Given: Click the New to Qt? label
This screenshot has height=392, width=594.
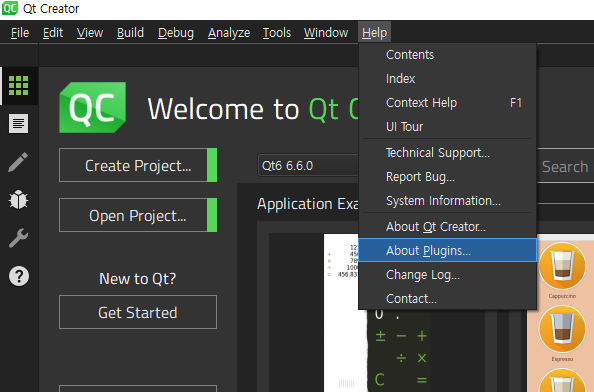Looking at the screenshot, I should (x=138, y=279).
